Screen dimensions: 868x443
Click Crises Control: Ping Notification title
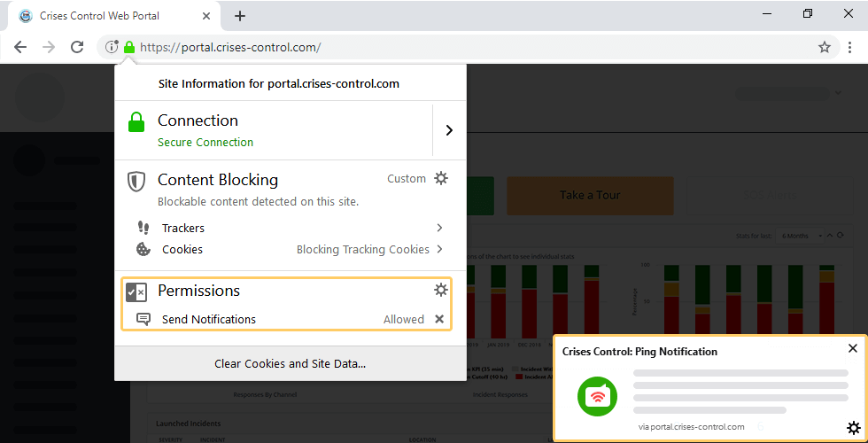pyautogui.click(x=639, y=352)
